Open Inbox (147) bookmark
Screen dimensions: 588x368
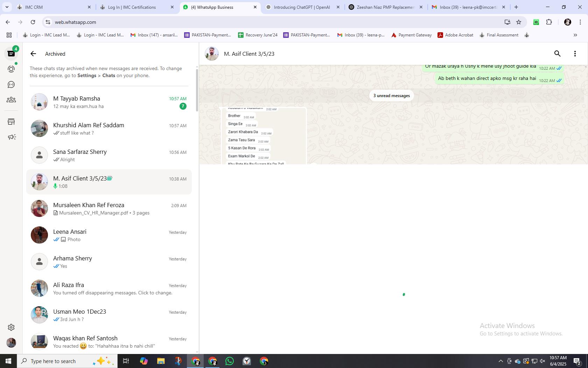(154, 35)
